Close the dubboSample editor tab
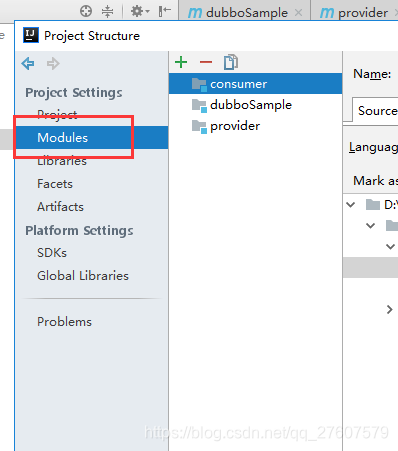Screen dimensions: 398x451 tap(298, 13)
